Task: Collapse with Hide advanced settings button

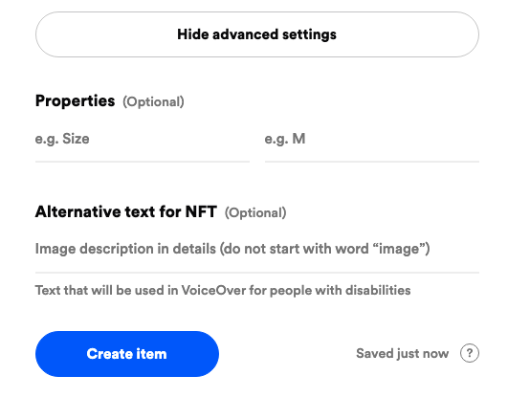Action: [257, 34]
